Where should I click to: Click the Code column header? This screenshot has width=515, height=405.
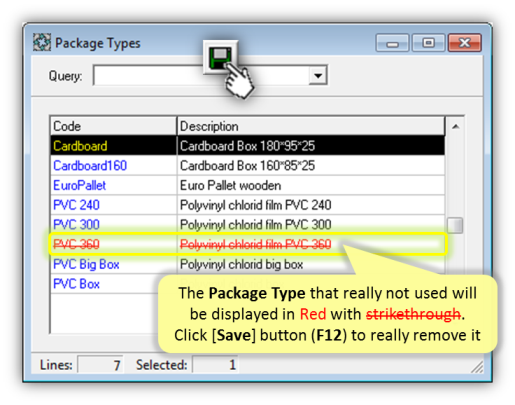click(113, 126)
